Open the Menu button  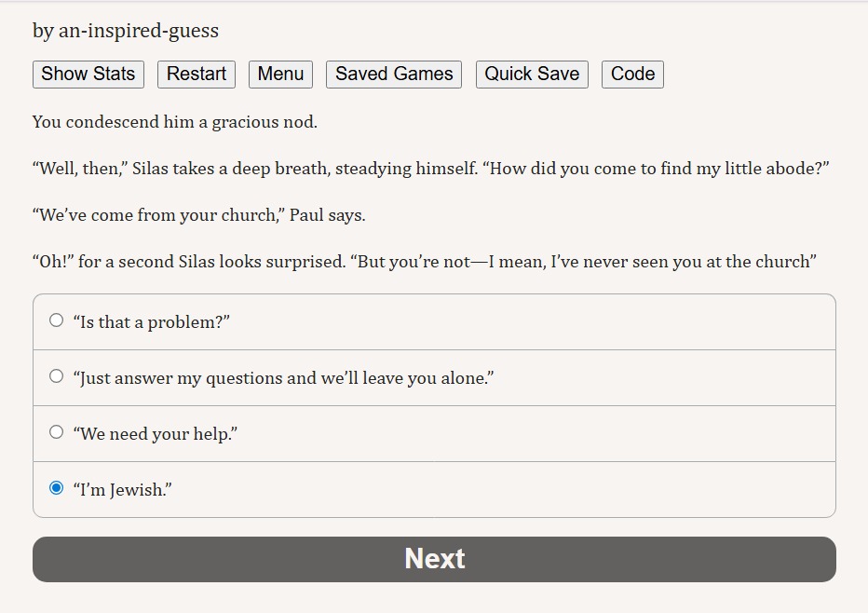(x=280, y=75)
